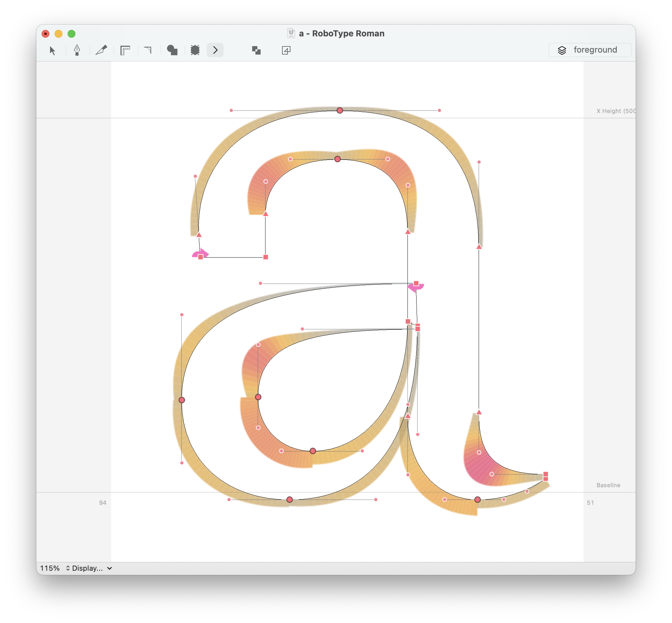Open the Display... options menu
This screenshot has width=672, height=623.
click(x=91, y=568)
